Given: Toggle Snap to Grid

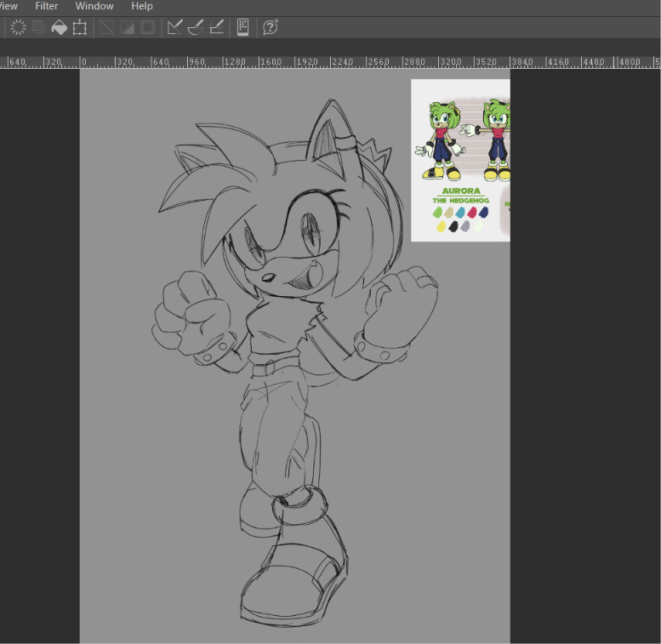Looking at the screenshot, I should [216, 27].
